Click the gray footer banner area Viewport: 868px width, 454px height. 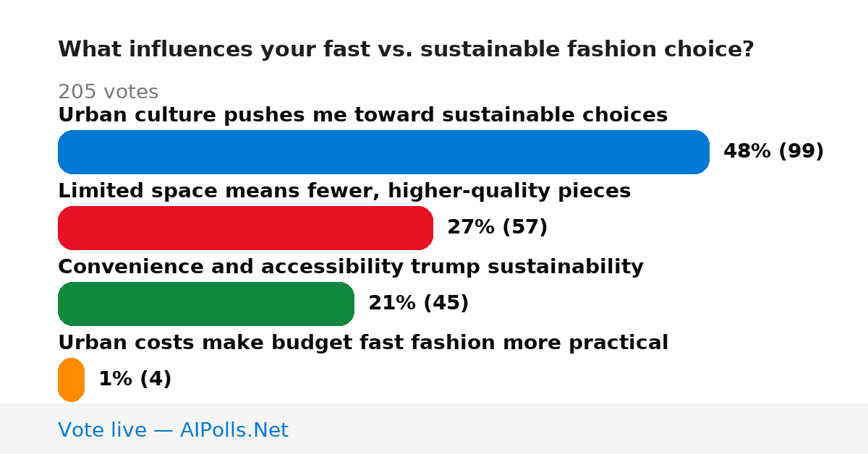434,429
